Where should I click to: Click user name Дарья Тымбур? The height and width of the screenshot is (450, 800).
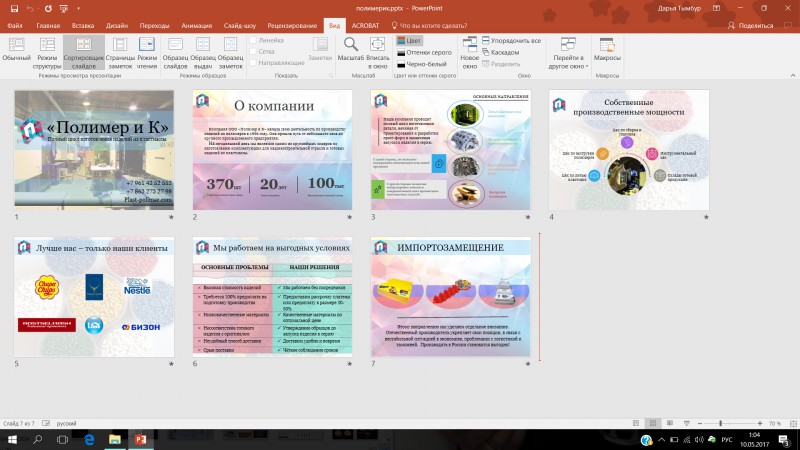click(679, 8)
